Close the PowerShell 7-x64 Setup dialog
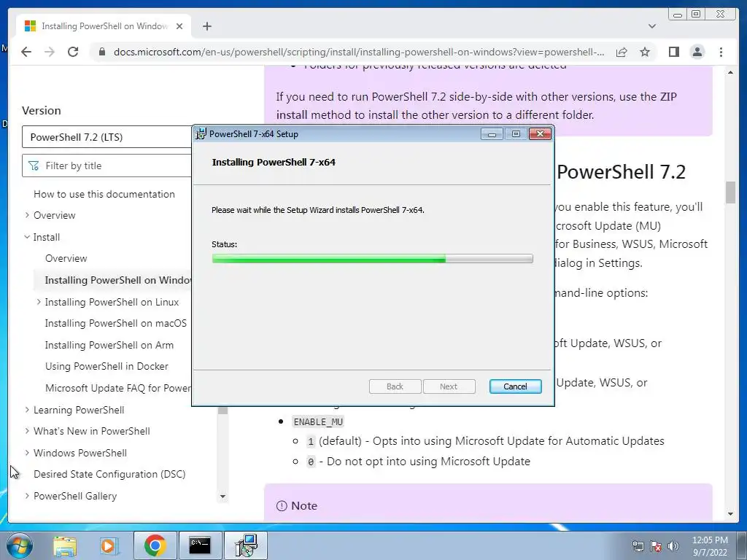 [x=540, y=134]
